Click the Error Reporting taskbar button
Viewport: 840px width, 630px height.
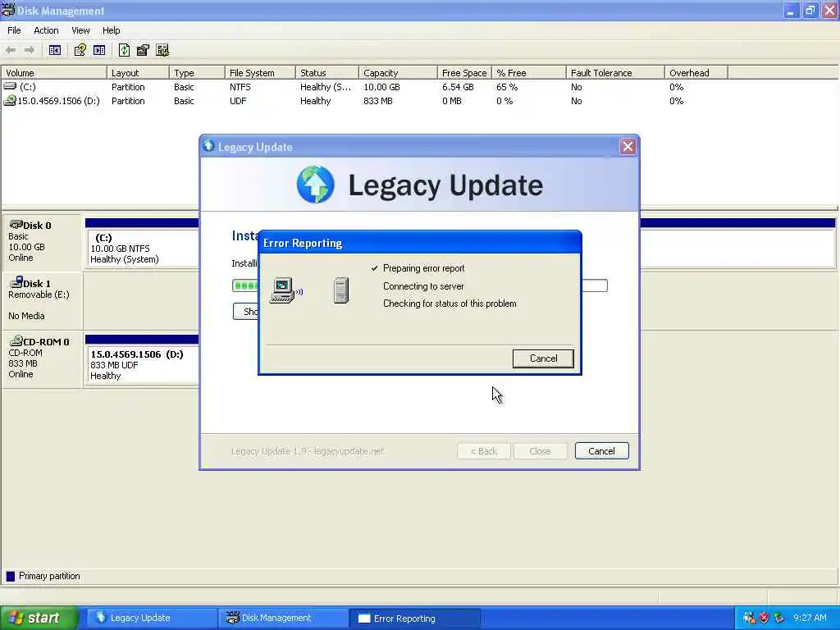click(415, 619)
